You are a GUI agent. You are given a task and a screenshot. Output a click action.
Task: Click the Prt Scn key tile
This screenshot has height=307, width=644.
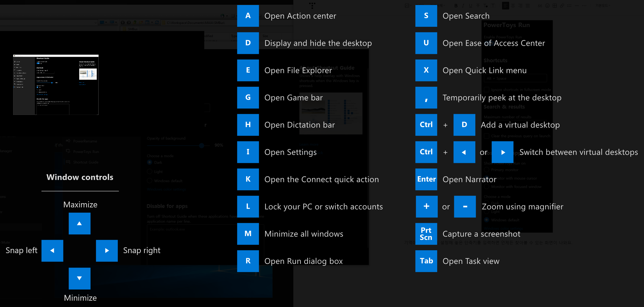pos(426,234)
